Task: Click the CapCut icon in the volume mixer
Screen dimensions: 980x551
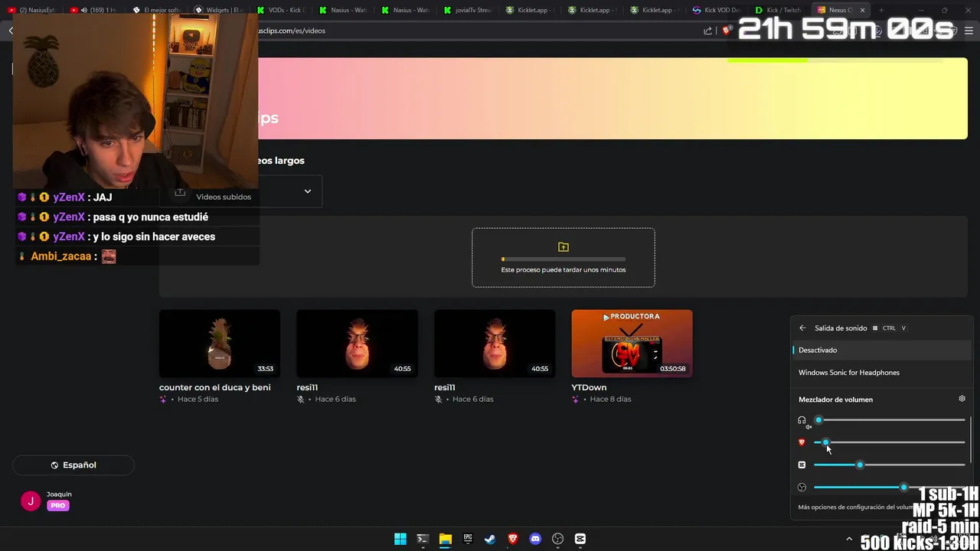Action: pos(802,465)
